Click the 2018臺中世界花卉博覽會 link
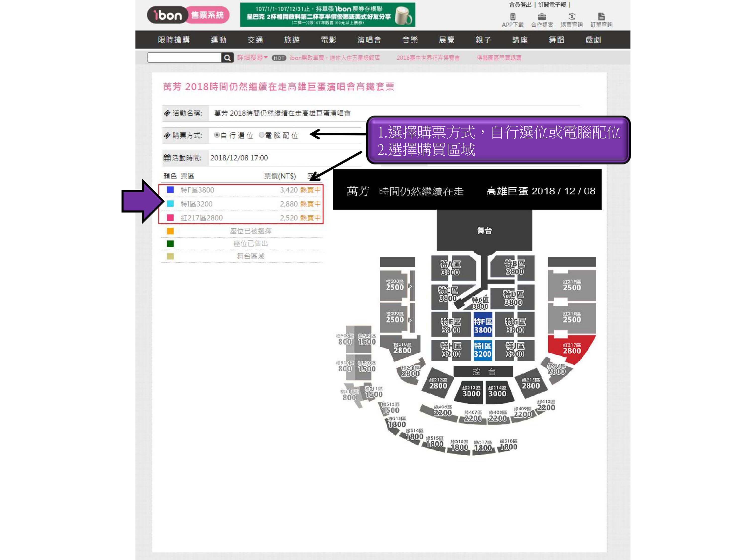747x560 pixels. [x=428, y=58]
